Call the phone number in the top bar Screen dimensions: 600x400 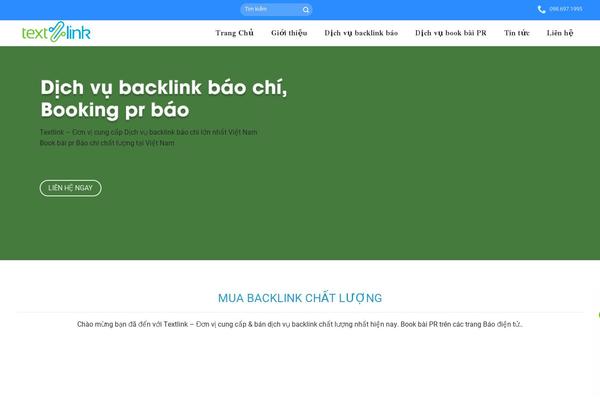click(566, 9)
